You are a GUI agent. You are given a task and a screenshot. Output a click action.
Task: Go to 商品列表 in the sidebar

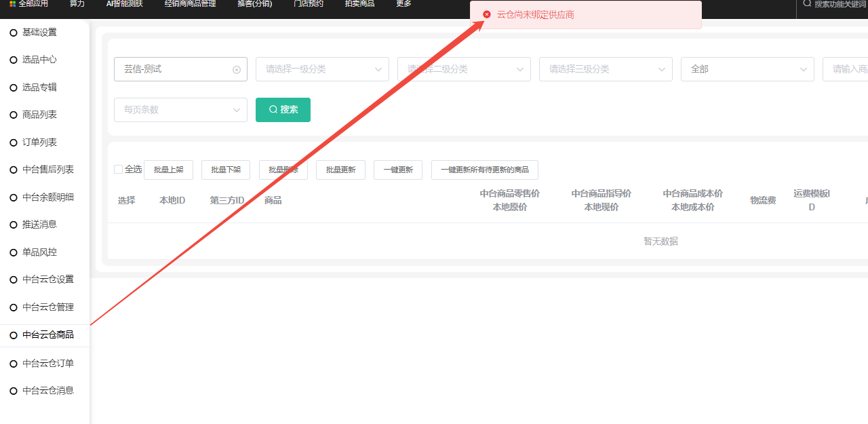pyautogui.click(x=39, y=115)
